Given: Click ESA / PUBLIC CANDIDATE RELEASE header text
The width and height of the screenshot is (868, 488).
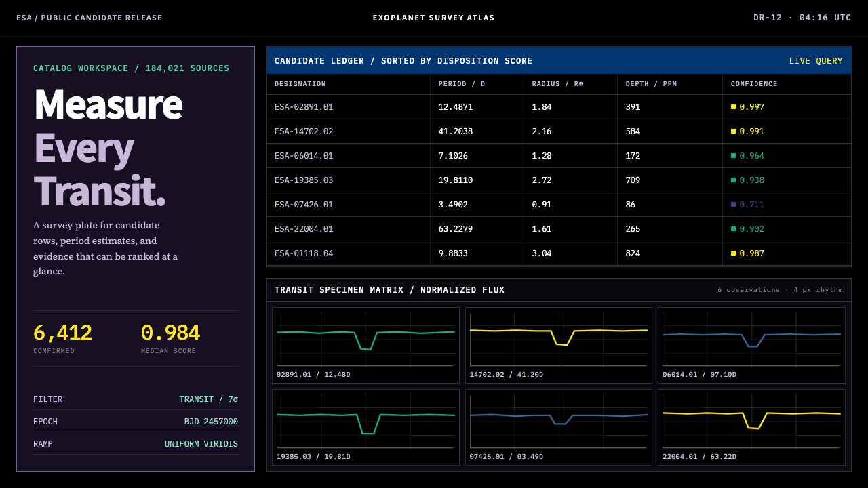Looking at the screenshot, I should 90,18.
